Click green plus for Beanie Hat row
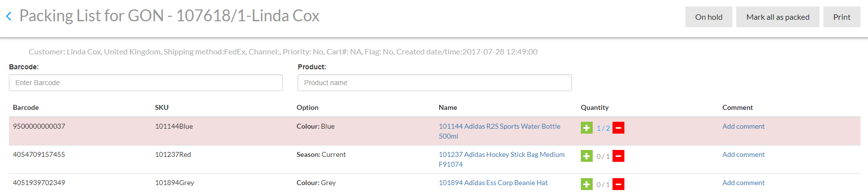The width and height of the screenshot is (868, 194). (x=587, y=184)
